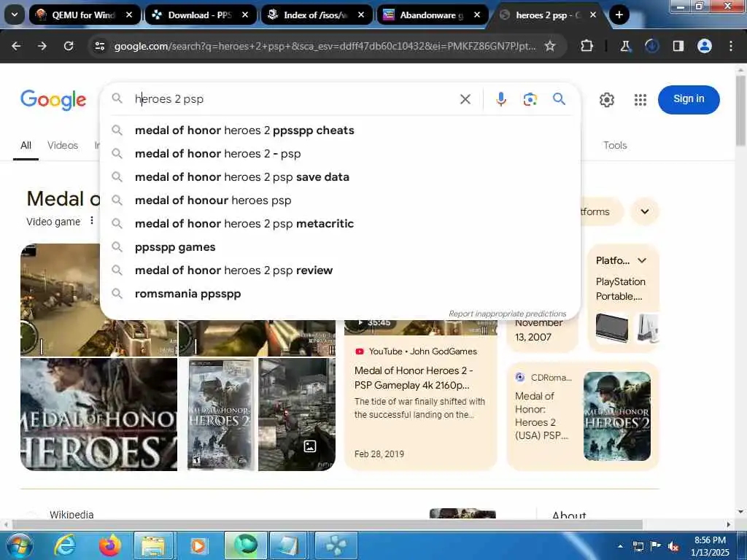This screenshot has height=560, width=747.
Task: Open Medal of Honor Heroes 2 logo image
Action: pyautogui.click(x=98, y=414)
